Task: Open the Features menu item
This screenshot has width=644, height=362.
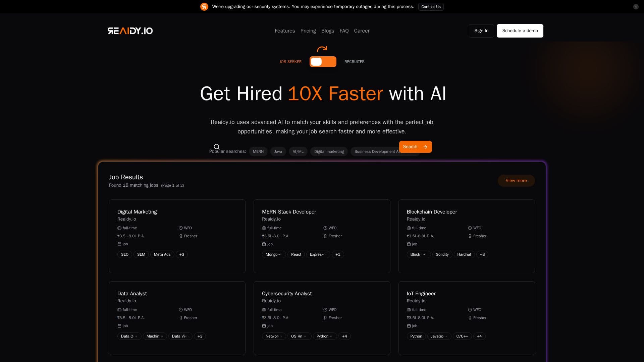Action: click(x=285, y=31)
